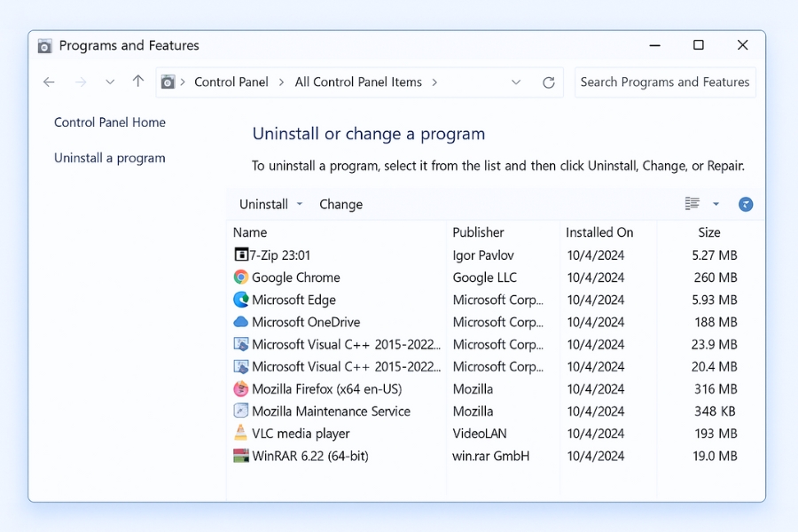
Task: Select the WinRAR 6.22 icon
Action: point(241,456)
